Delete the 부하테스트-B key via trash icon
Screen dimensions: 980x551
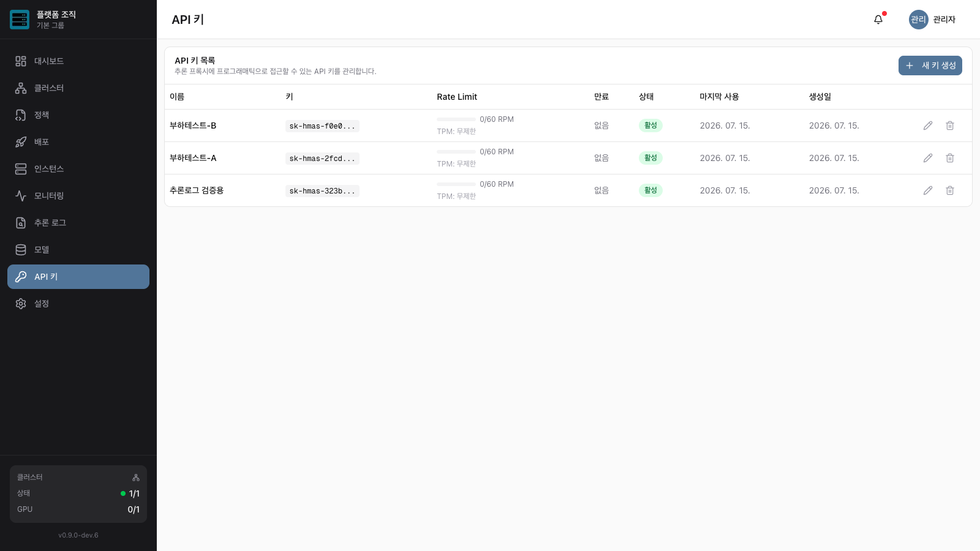pyautogui.click(x=950, y=126)
